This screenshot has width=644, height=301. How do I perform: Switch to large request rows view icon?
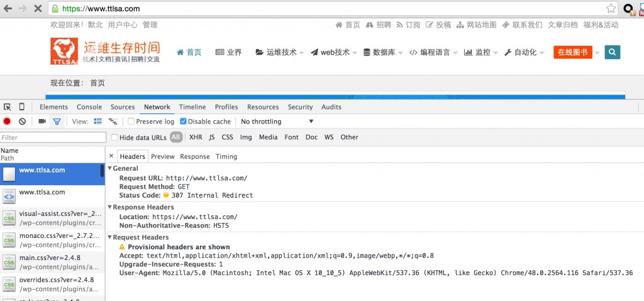97,122
